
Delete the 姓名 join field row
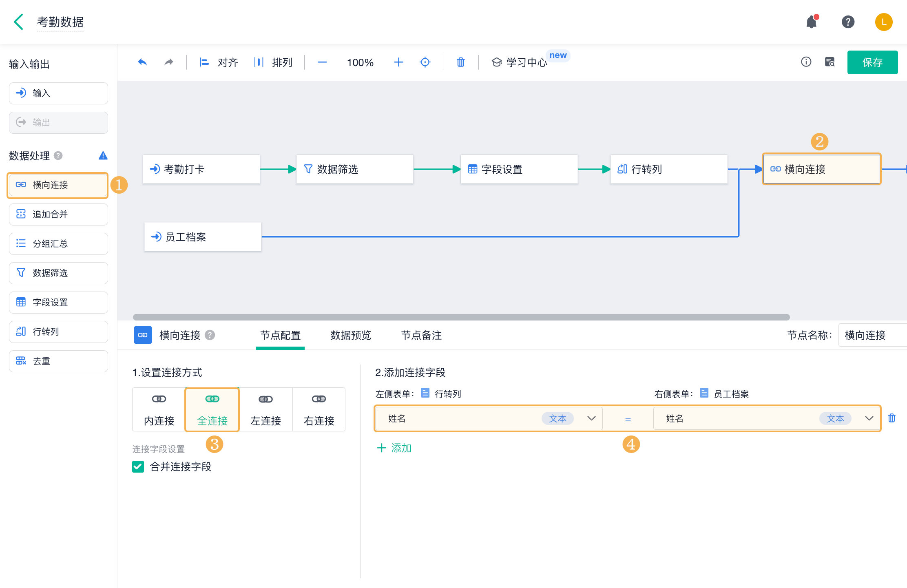click(x=892, y=418)
